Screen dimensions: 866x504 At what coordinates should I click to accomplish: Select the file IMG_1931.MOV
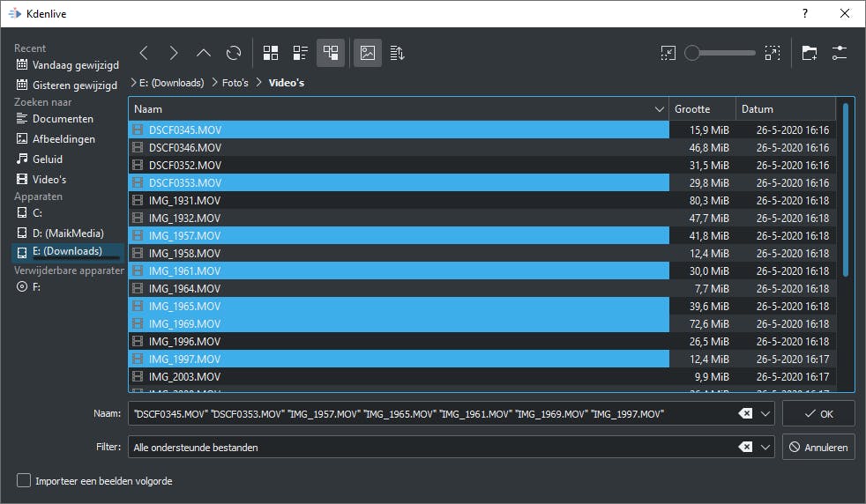pyautogui.click(x=184, y=200)
